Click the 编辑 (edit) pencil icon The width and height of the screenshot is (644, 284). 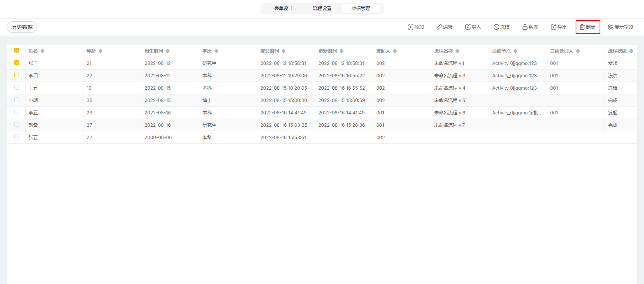(x=439, y=27)
